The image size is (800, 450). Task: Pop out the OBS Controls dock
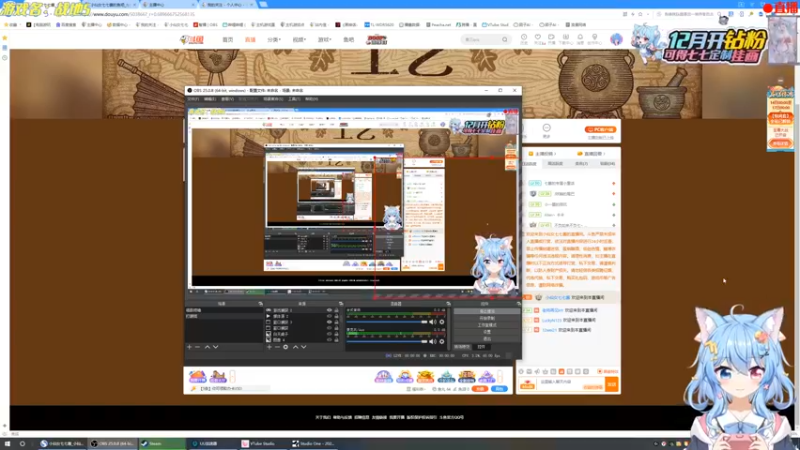point(518,304)
